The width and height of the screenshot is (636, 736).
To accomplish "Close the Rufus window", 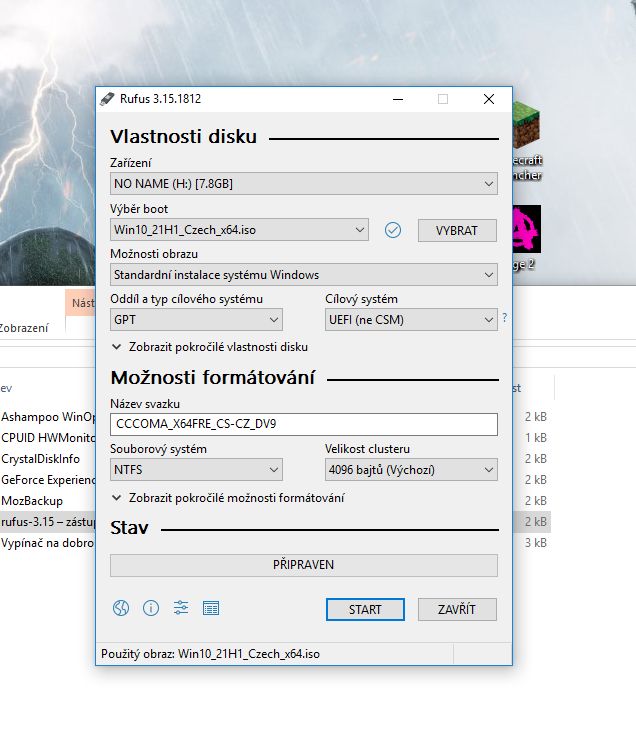I will [489, 99].
